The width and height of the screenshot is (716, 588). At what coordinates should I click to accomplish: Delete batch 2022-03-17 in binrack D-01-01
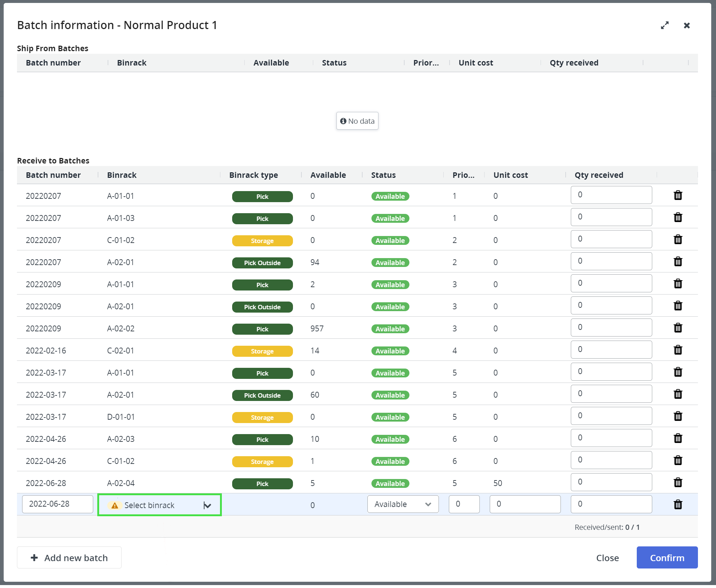click(678, 416)
